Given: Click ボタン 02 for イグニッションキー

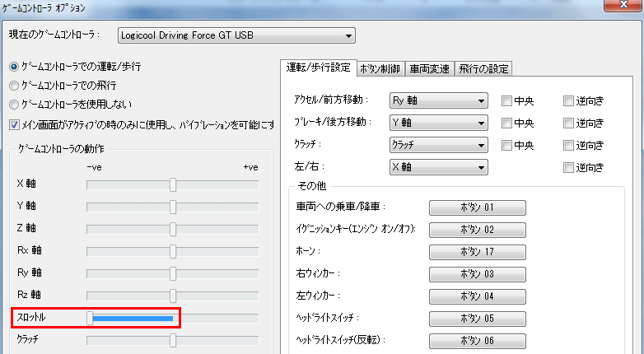Looking at the screenshot, I should tap(478, 230).
